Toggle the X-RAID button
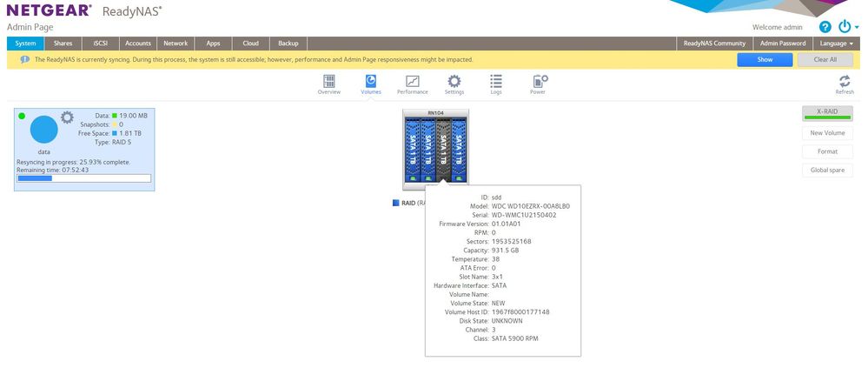The height and width of the screenshot is (388, 868). click(827, 113)
